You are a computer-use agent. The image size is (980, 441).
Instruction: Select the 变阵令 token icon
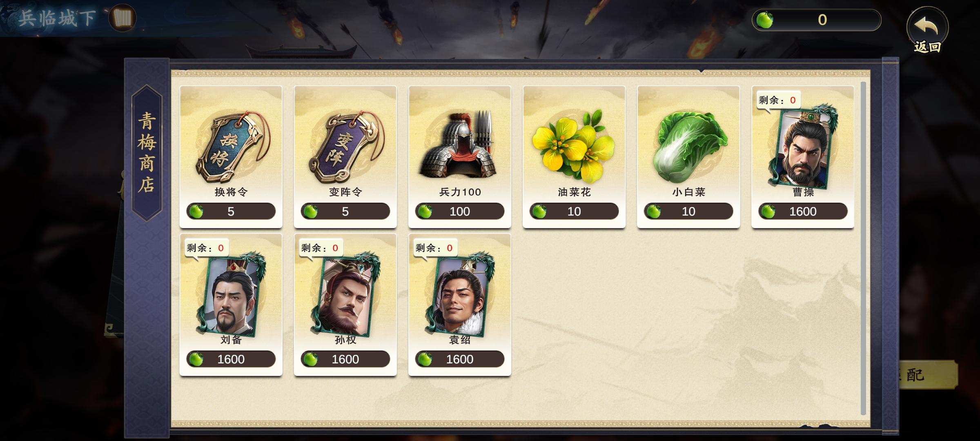345,147
